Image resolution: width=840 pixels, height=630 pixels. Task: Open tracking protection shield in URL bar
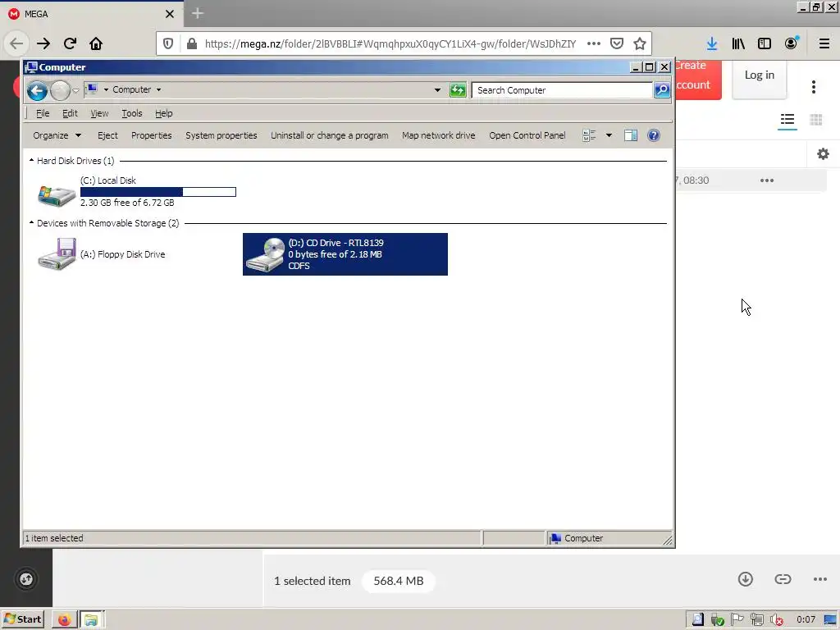168,43
